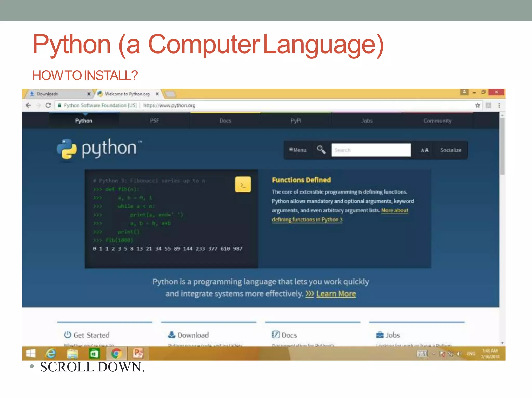Click into the Search field
The height and width of the screenshot is (399, 532).
pyautogui.click(x=371, y=150)
